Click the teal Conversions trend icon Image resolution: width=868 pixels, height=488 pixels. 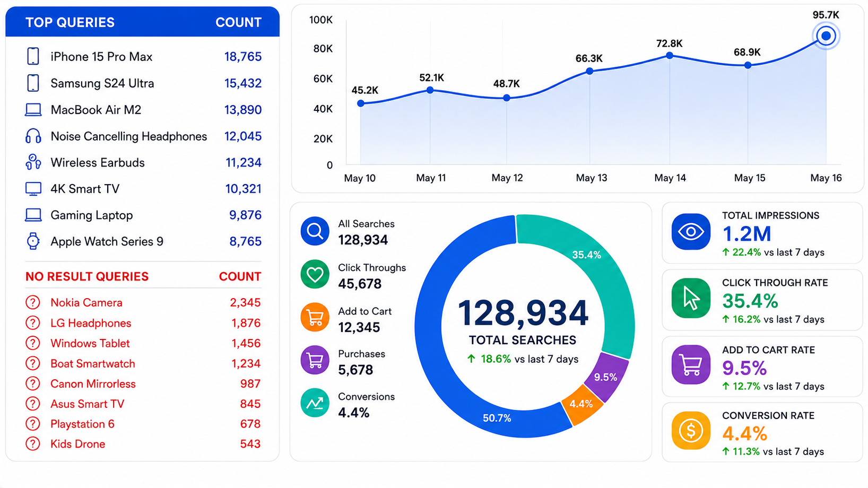point(315,403)
